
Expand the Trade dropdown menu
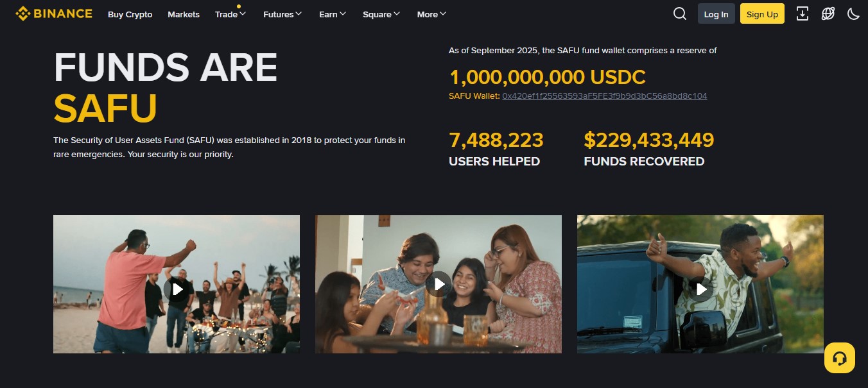[x=230, y=14]
